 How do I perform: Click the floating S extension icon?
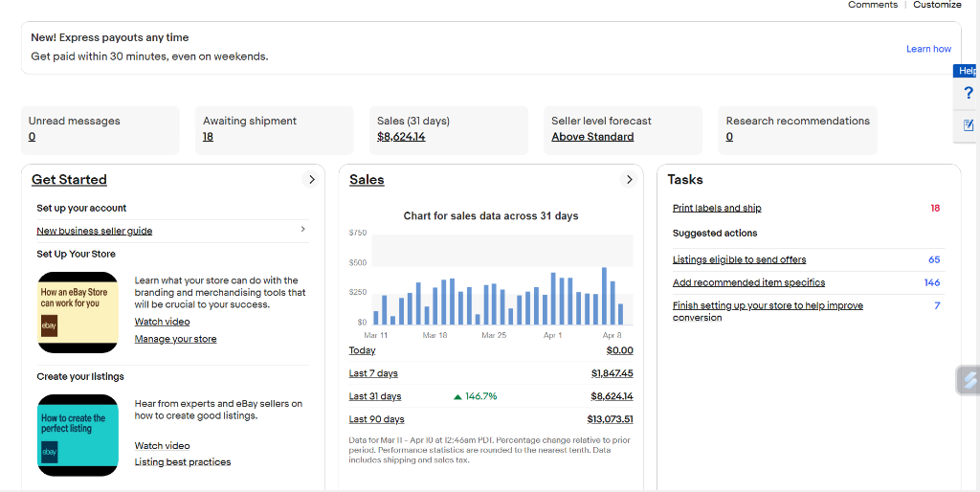tap(969, 380)
